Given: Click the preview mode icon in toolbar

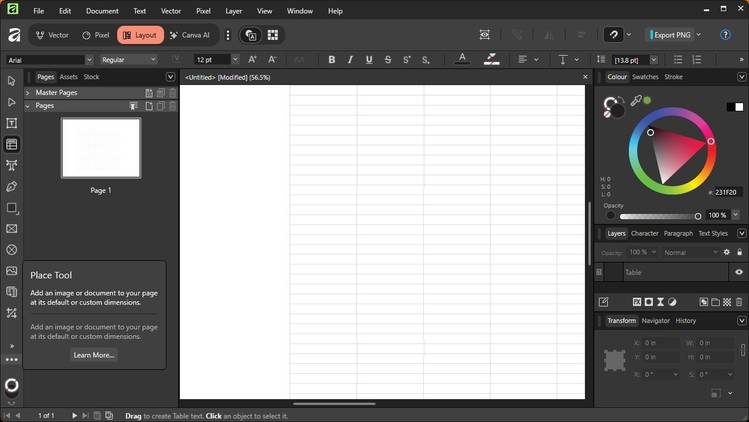Looking at the screenshot, I should (x=484, y=34).
